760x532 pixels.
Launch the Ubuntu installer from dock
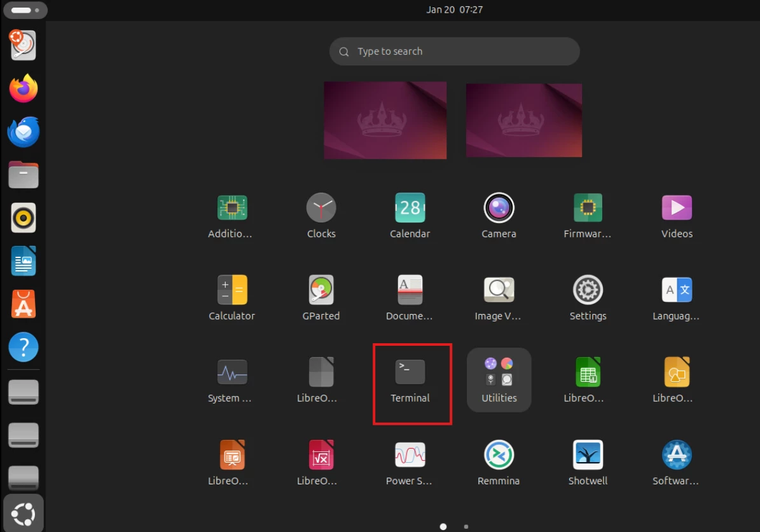click(24, 45)
